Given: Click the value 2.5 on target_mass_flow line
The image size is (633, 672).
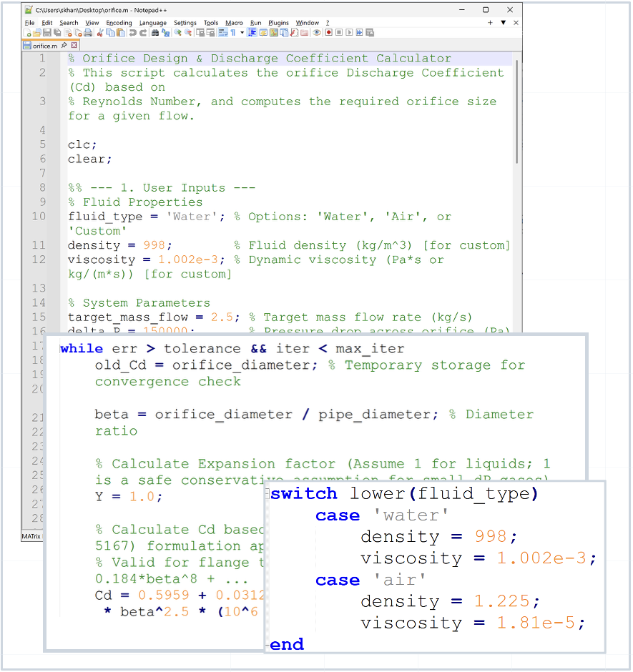Looking at the screenshot, I should [222, 317].
